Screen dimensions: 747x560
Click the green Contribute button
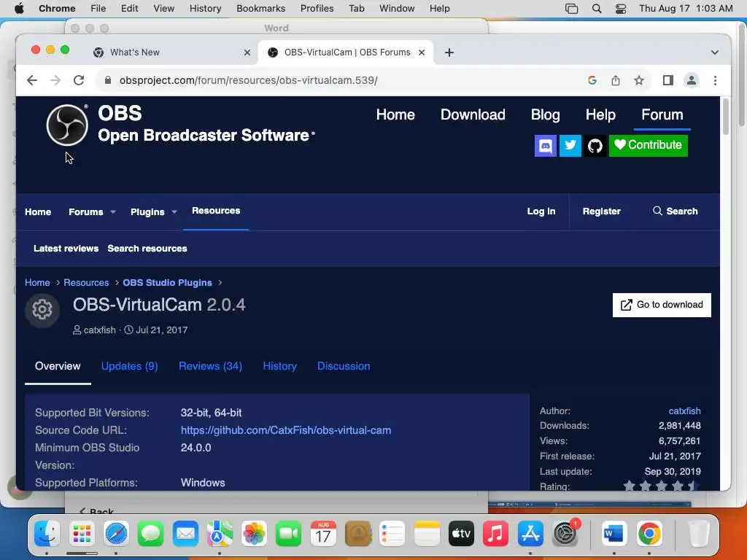(648, 145)
